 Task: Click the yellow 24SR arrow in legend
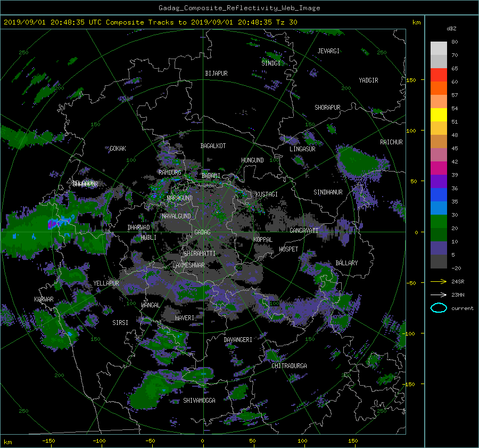pos(439,281)
